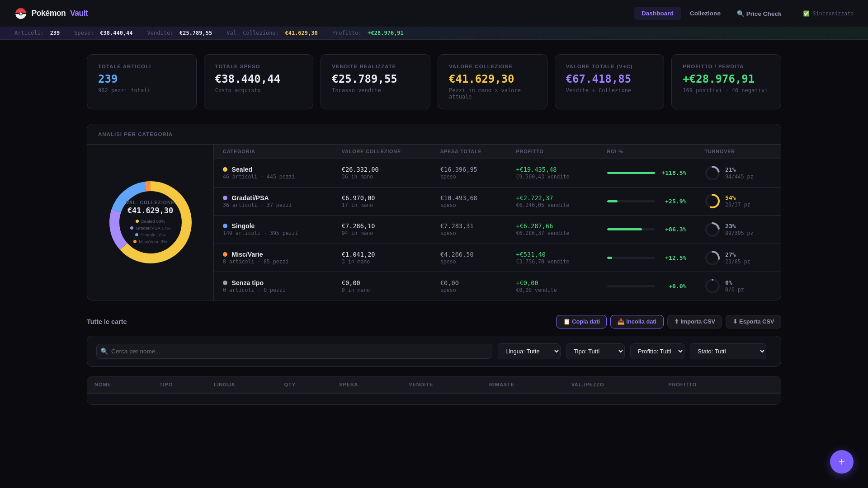Click the Singole ROI progress bar

(631, 230)
